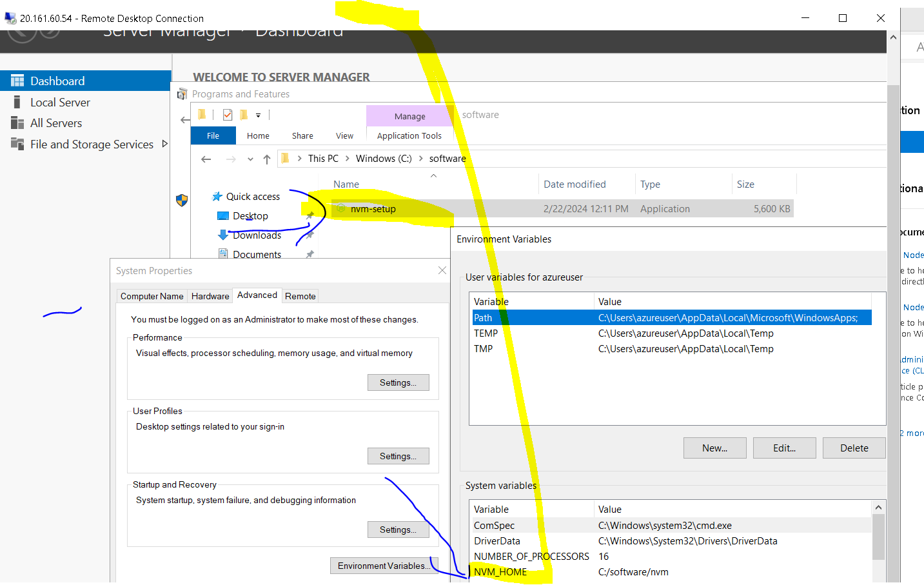Click Delete user variable button
Screen dimensions: 924x585
854,448
